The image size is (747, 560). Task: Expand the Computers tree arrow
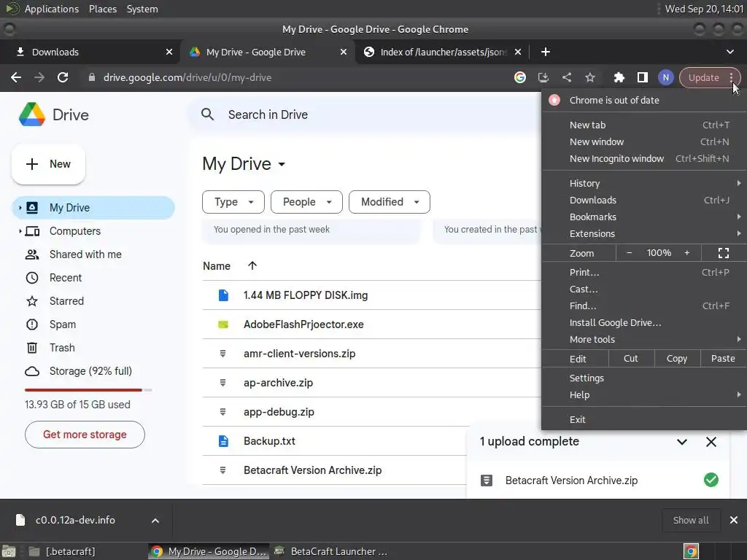coord(20,231)
